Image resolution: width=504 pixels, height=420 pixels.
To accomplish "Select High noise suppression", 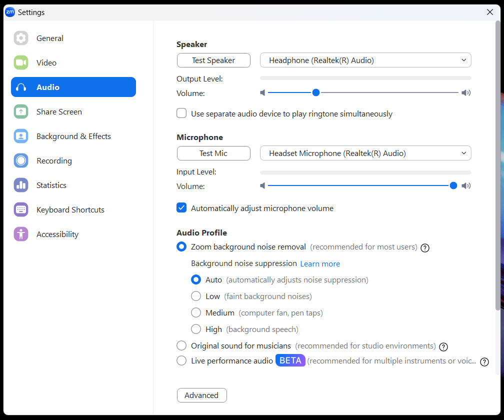I will pyautogui.click(x=196, y=329).
